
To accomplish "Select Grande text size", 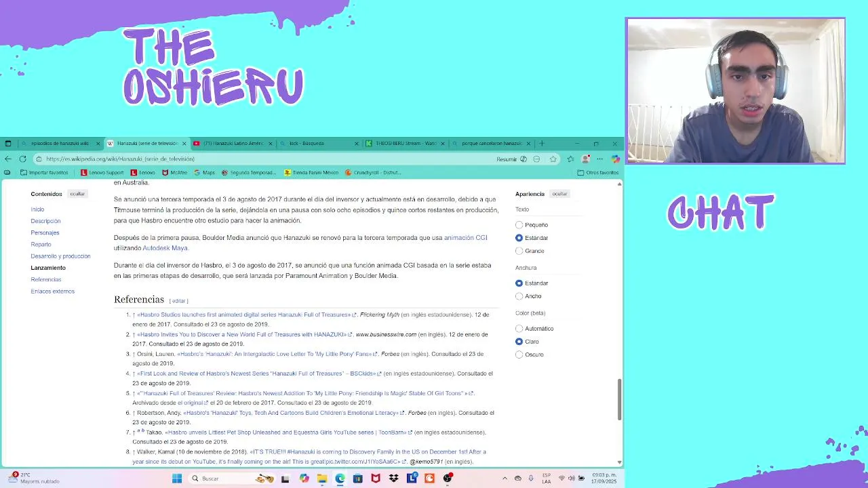I will click(519, 251).
